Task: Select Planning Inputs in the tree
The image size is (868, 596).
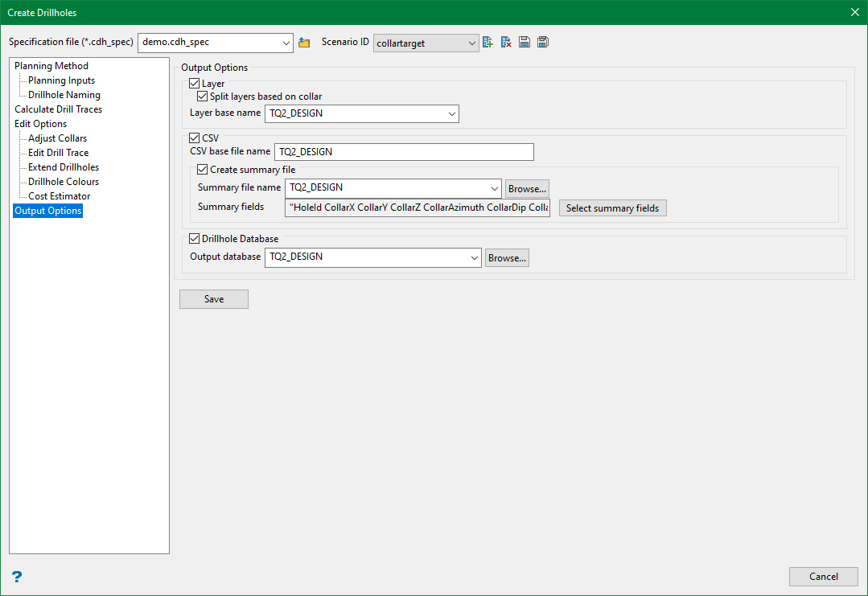Action: 61,80
